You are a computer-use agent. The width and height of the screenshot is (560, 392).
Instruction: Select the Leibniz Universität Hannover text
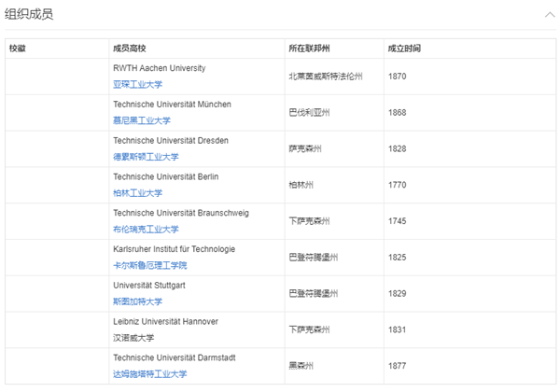166,321
